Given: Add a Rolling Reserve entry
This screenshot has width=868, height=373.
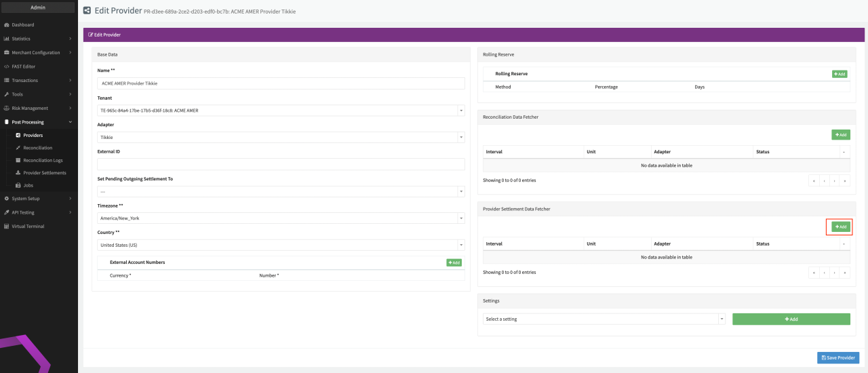Looking at the screenshot, I should coord(840,74).
